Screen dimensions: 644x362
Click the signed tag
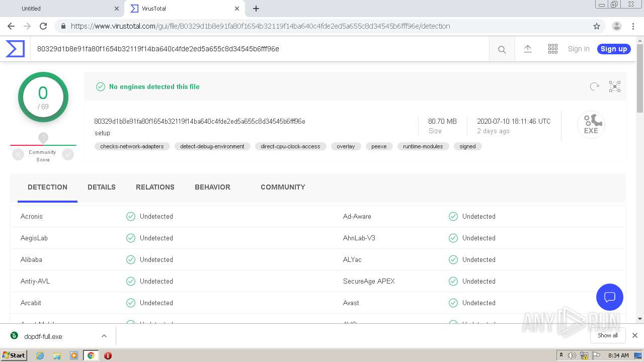tap(467, 146)
